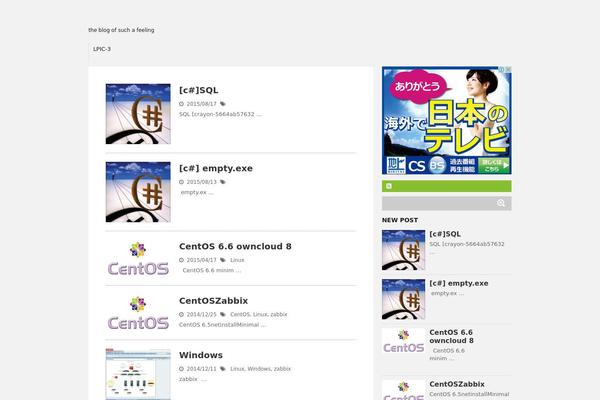Viewport: 600px width, 400px height.
Task: Click the C# thumbnail of the empty.exe post in main list
Action: [x=138, y=192]
